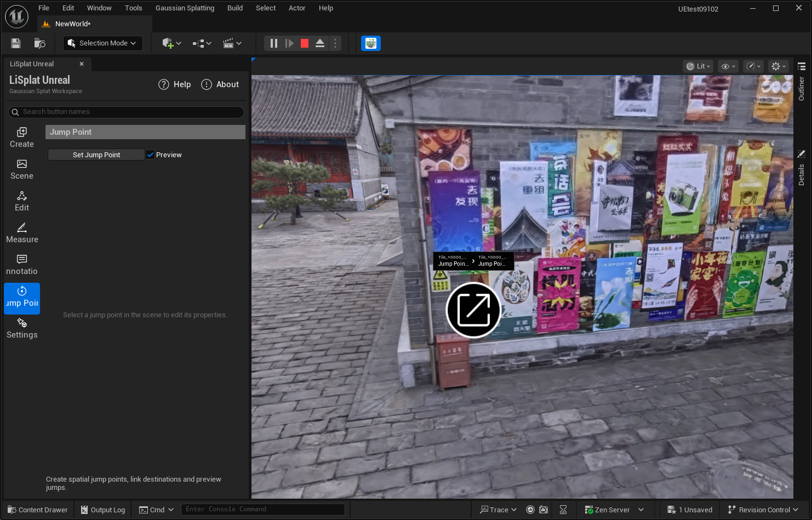Click the Set Jump Point button
Screen dimensions: 812x520
[x=96, y=155]
